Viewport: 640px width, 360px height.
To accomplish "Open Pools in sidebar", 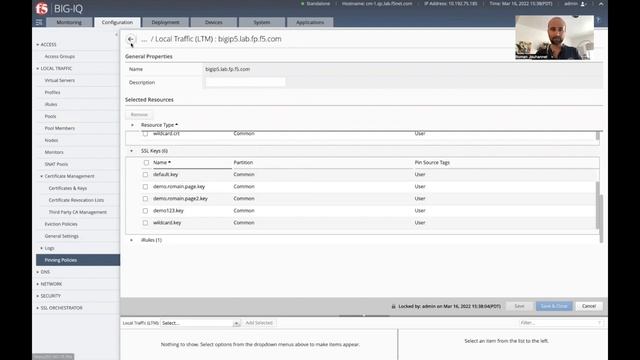I will 50,116.
